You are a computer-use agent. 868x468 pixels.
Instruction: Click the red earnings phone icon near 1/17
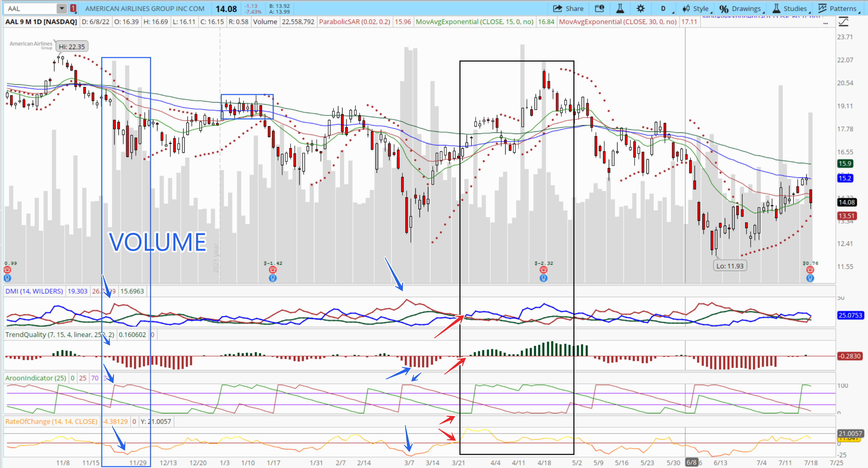(x=272, y=270)
